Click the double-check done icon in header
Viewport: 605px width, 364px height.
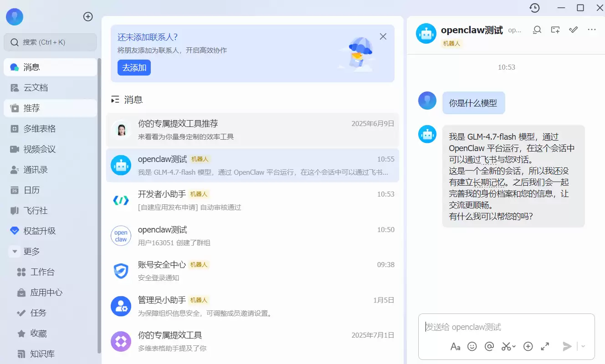pos(574,30)
